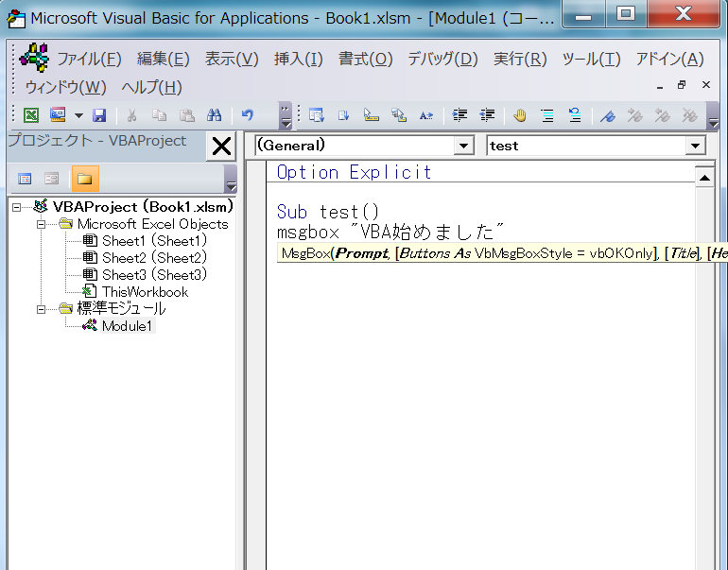Open the ファイル(F) menu

[89, 59]
